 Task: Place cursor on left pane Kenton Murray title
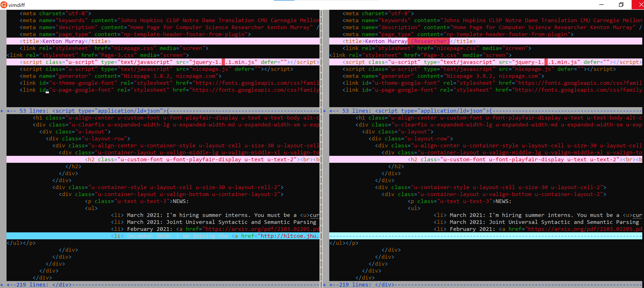[63, 41]
